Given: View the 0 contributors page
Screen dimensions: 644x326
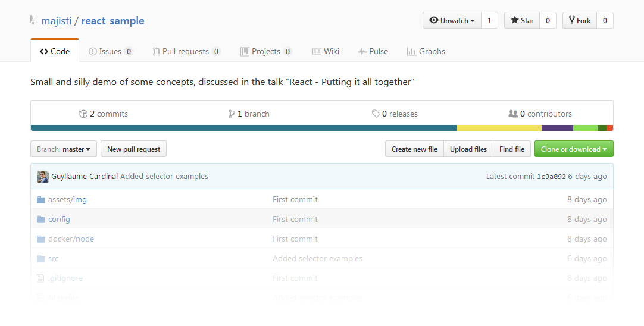Looking at the screenshot, I should click(540, 114).
